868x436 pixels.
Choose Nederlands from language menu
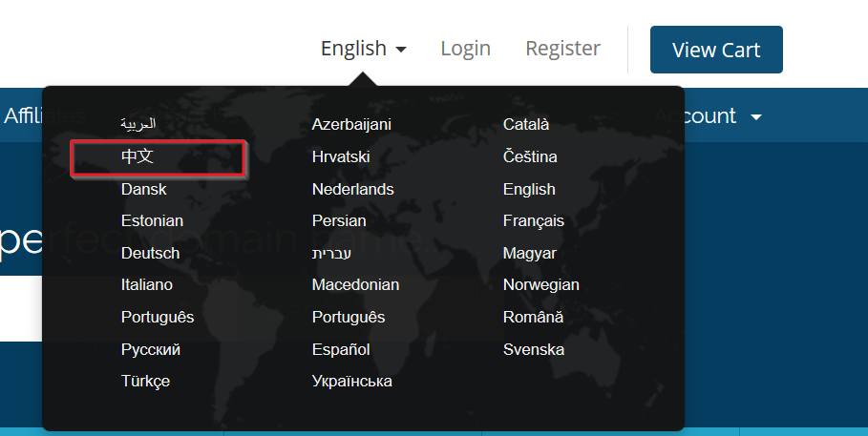pyautogui.click(x=352, y=189)
